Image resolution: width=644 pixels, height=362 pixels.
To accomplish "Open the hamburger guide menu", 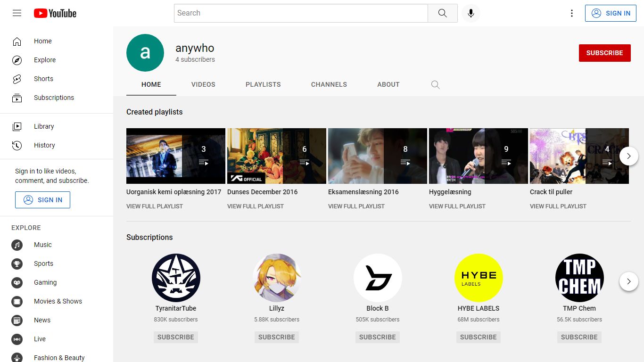I will click(17, 13).
